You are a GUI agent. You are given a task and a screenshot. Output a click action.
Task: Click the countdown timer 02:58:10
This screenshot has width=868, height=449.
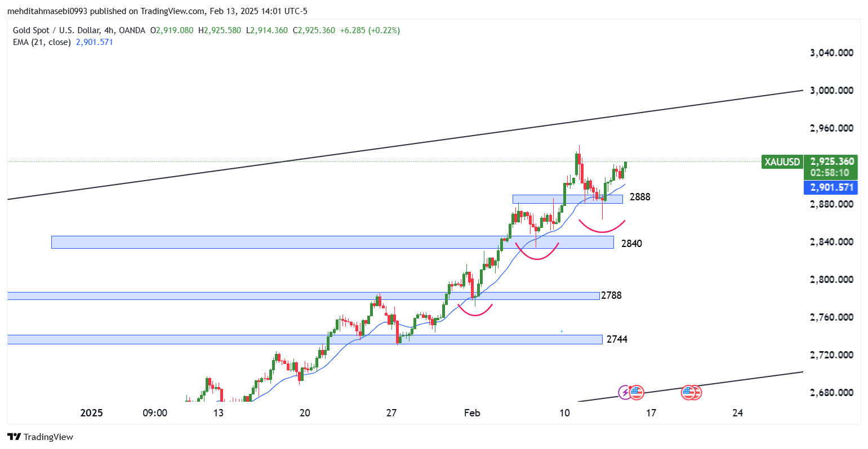click(830, 173)
